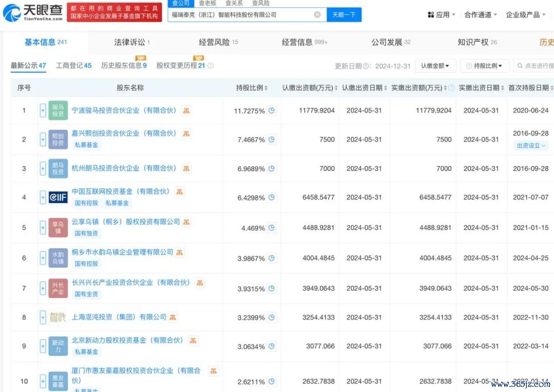Open pie chart for 3.9315% shareholding
Screen dimensions: 554x392
pyautogui.click(x=271, y=288)
